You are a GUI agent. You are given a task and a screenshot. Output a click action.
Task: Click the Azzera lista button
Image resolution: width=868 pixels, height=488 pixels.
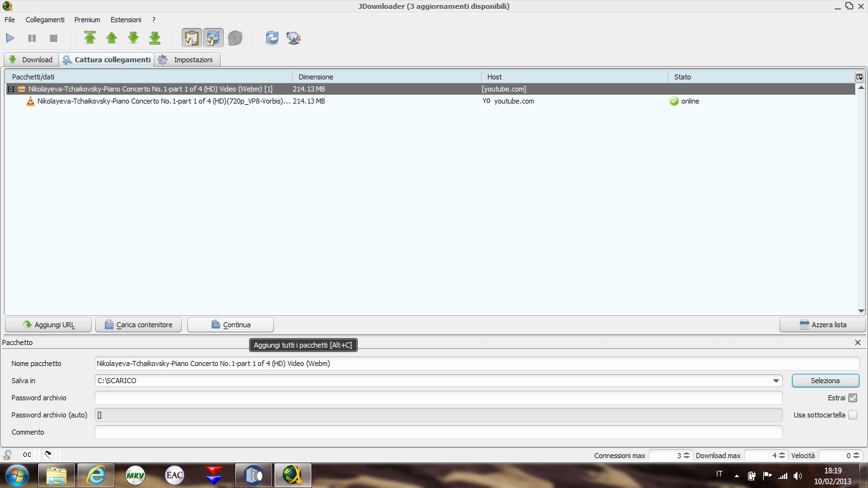pyautogui.click(x=823, y=325)
